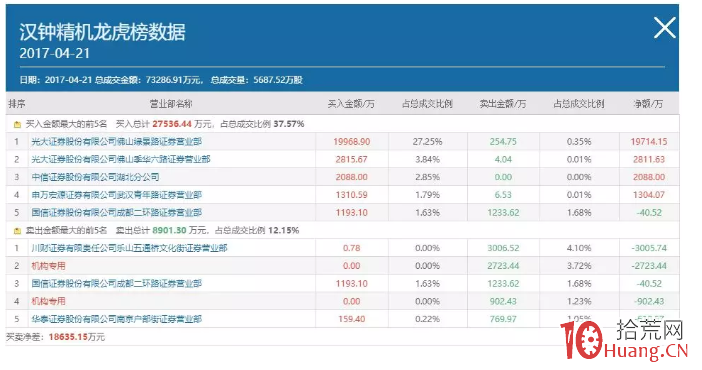The width and height of the screenshot is (702, 370).
Task: Select the 3.72% ratio cell
Action: click(579, 266)
